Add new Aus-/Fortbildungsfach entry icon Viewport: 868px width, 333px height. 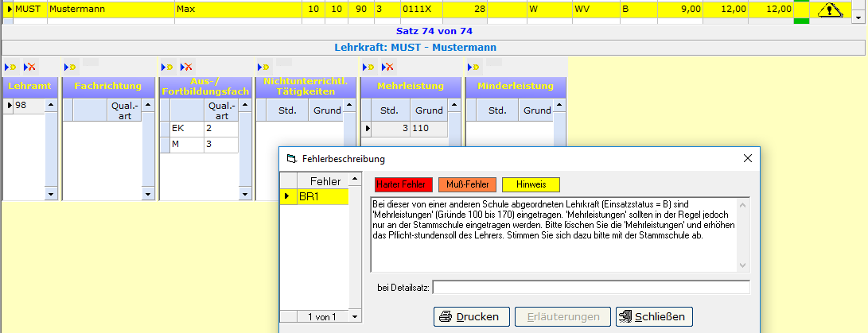pyautogui.click(x=168, y=67)
